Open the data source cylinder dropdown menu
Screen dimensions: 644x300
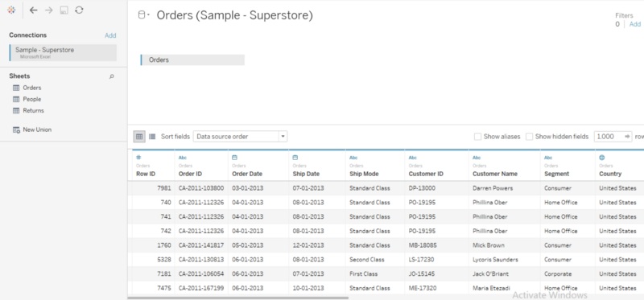coord(143,15)
